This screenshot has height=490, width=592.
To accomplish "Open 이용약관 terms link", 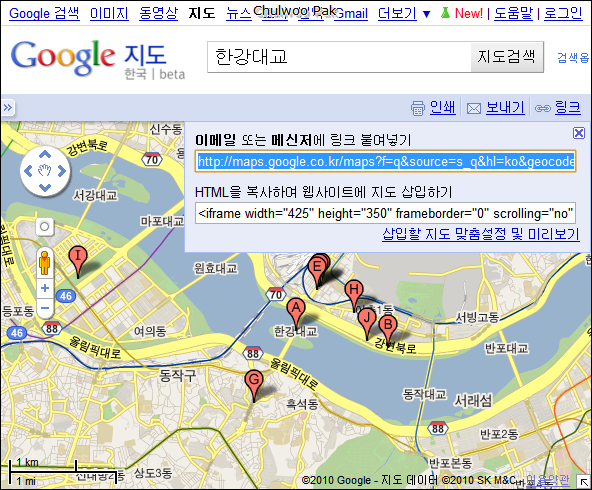I will click(x=547, y=479).
